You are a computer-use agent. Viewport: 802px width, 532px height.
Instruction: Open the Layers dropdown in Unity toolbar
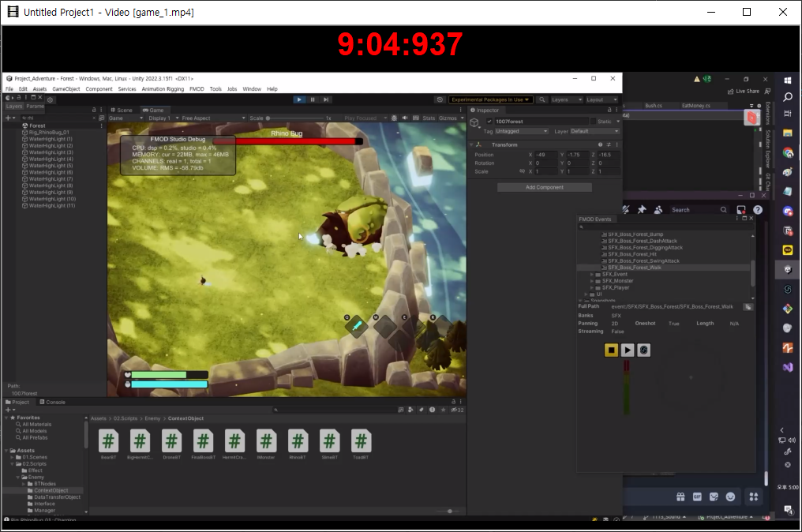pyautogui.click(x=566, y=99)
